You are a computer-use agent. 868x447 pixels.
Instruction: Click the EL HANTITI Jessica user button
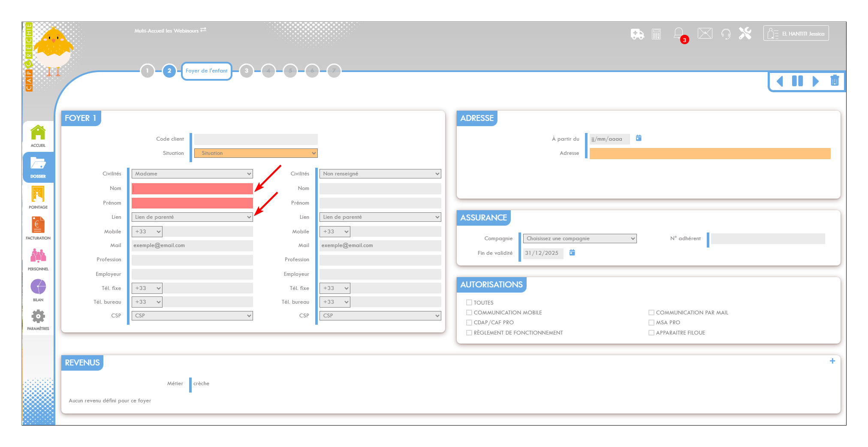point(796,33)
